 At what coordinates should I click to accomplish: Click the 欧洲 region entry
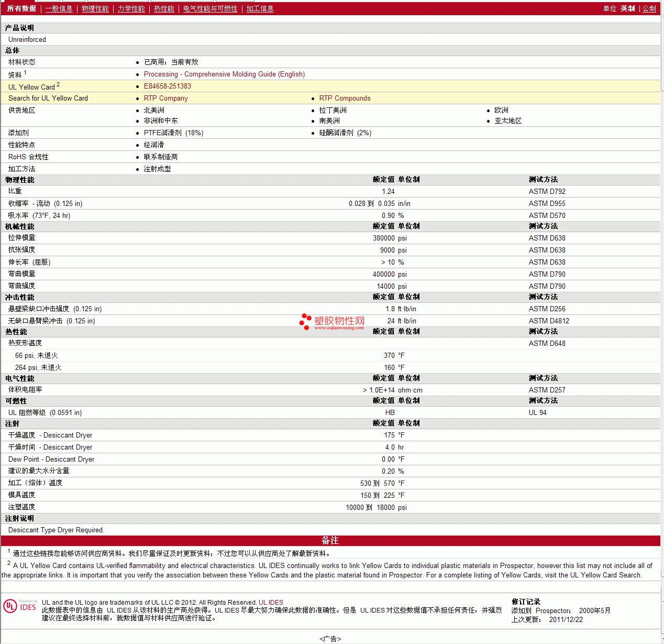coord(502,111)
